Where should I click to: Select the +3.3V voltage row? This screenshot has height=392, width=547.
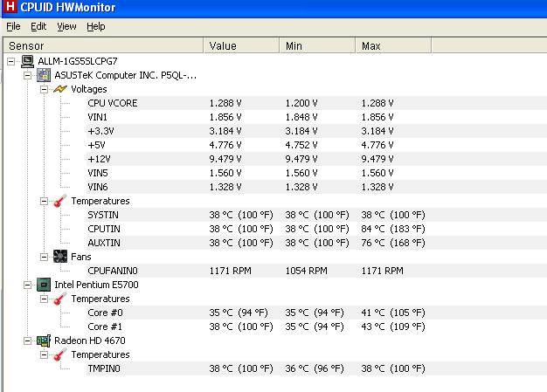pos(317,131)
